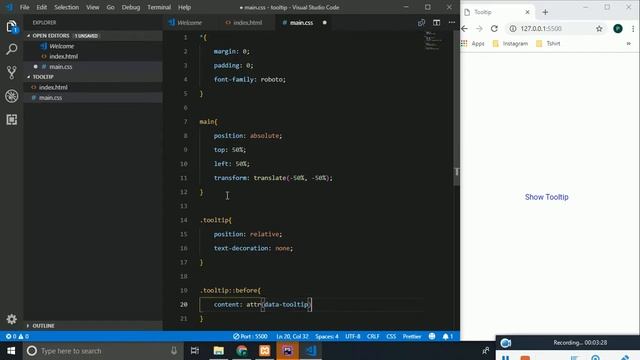Open Chrome from the taskbar
The image size is (640, 360).
click(x=242, y=351)
